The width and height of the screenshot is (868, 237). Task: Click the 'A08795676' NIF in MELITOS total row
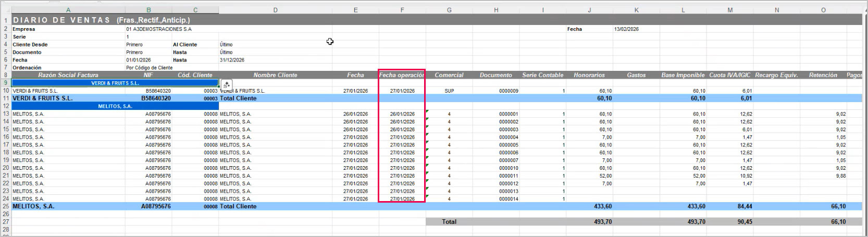pyautogui.click(x=148, y=206)
